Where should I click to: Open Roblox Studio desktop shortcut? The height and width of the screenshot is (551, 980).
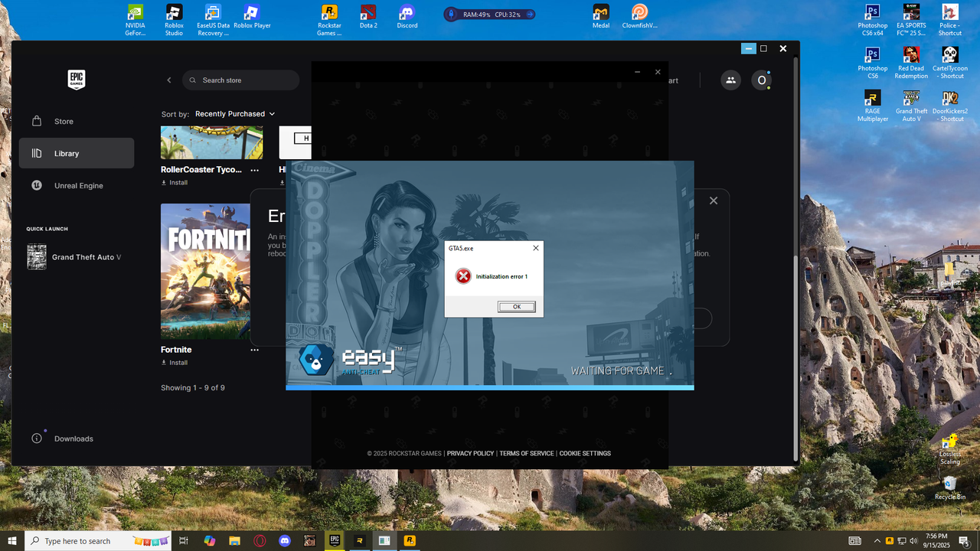click(x=174, y=20)
